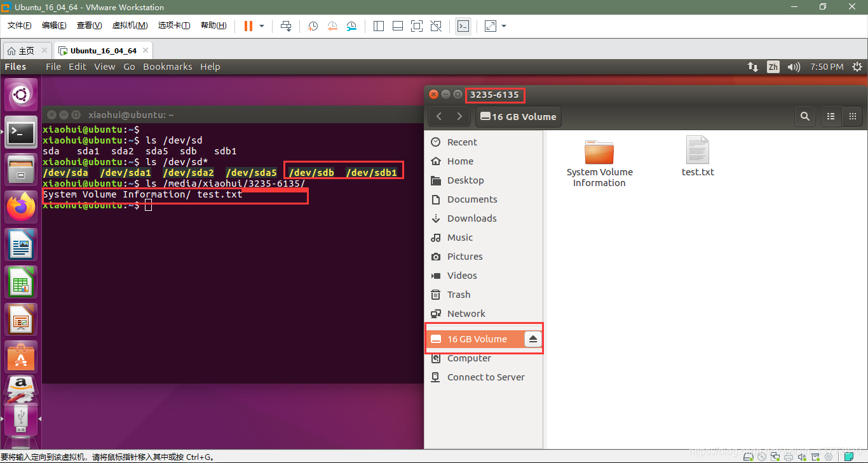Expand the power options dropdown arrow

pos(262,26)
